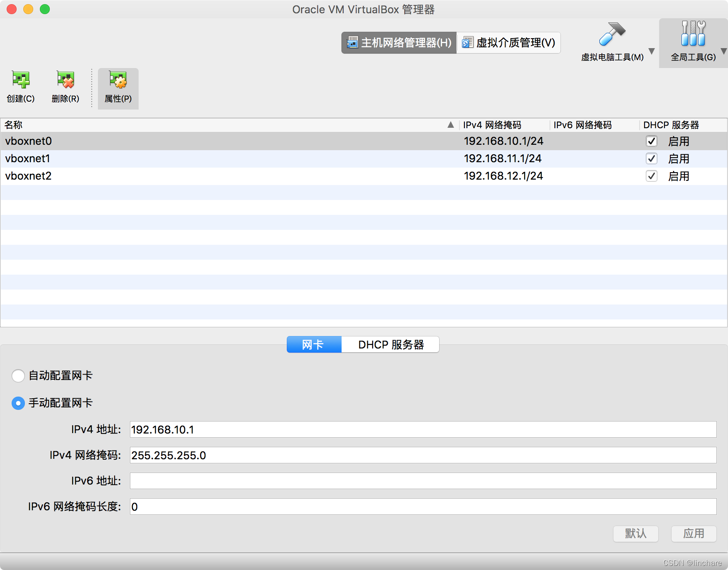Select the vboxnet2 row
The image size is (728, 570).
[x=364, y=176]
